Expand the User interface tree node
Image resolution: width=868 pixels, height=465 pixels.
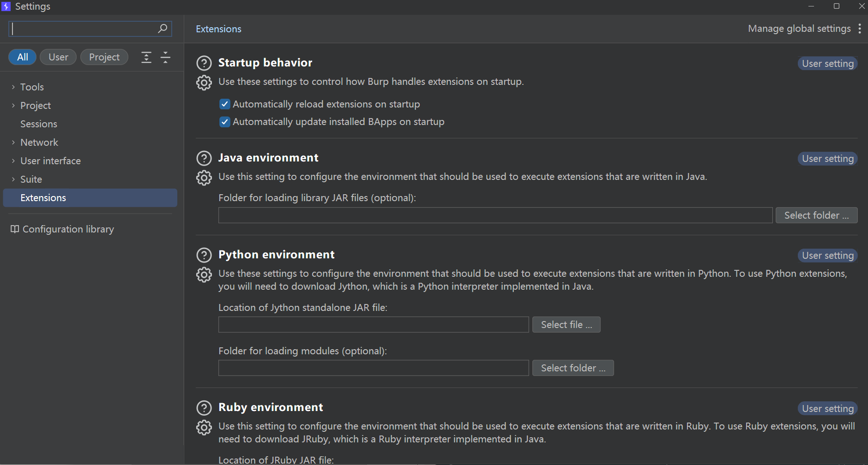13,161
